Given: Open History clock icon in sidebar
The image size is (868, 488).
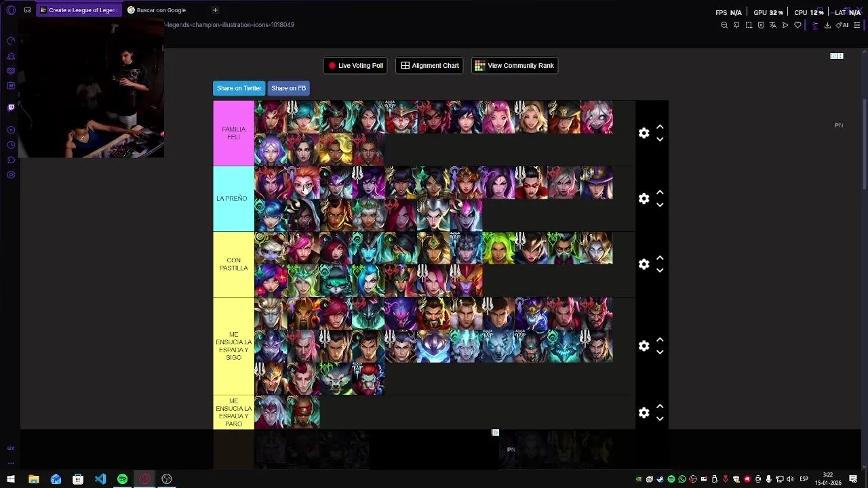Looking at the screenshot, I should (11, 145).
